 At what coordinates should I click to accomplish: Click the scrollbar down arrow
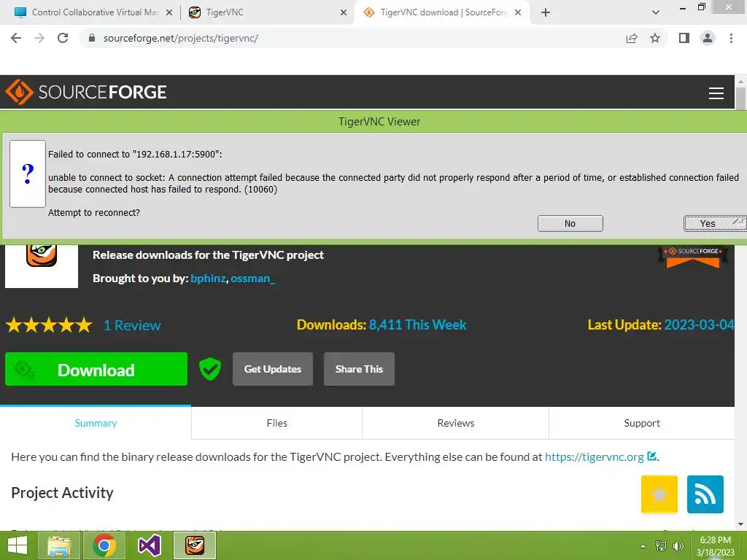(x=740, y=524)
